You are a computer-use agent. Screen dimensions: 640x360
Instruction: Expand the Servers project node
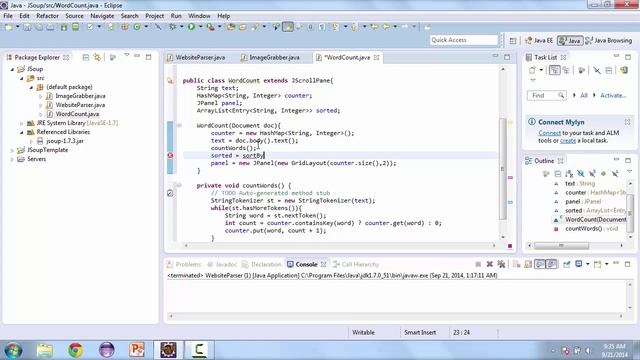12,159
